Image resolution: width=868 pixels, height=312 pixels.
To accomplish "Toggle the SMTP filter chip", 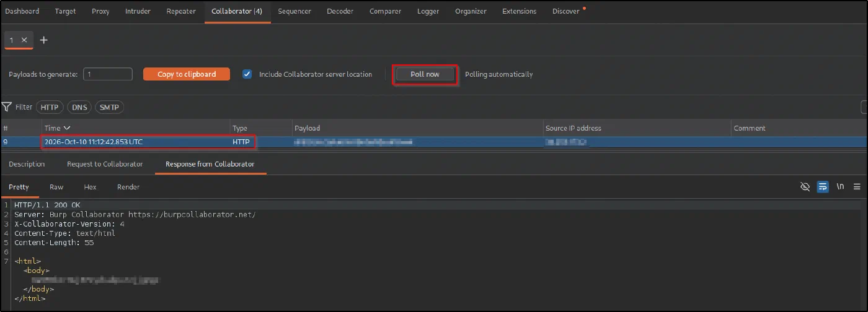I will tap(109, 107).
